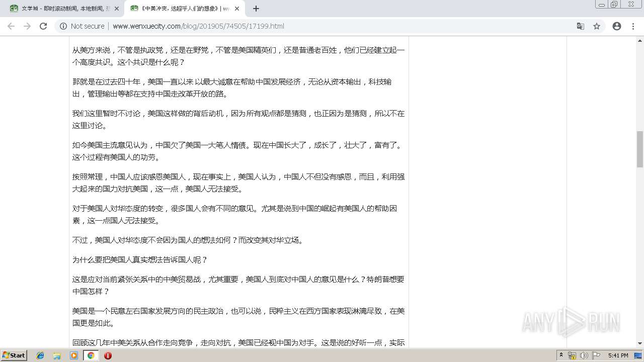Screen dimensions: 644x362
Task: Click the vertical scrollbar thumb
Action: 640,149
